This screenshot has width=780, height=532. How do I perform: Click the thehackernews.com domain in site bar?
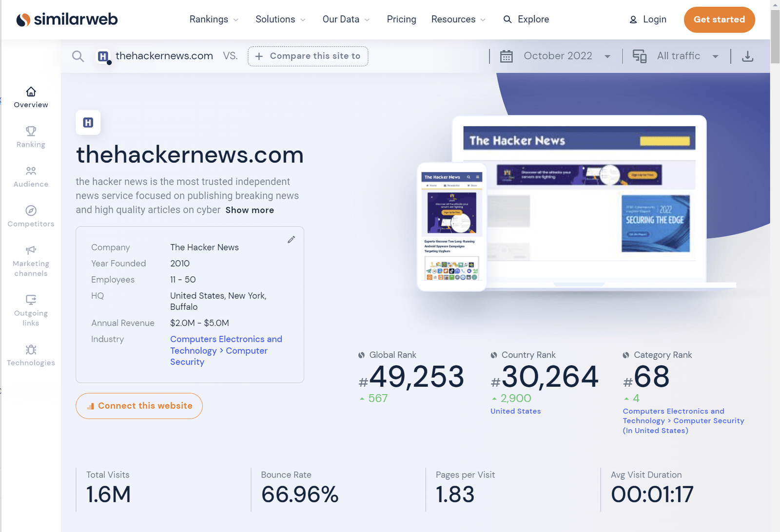(x=164, y=56)
